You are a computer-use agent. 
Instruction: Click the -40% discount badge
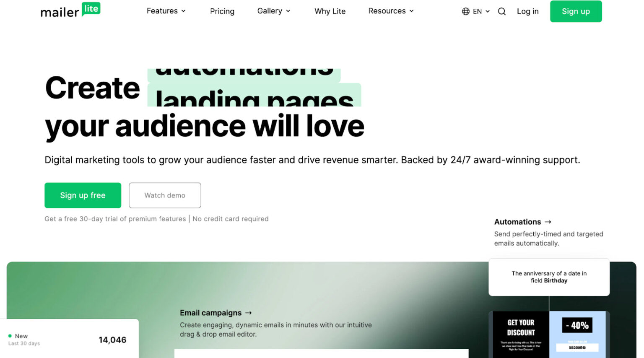pyautogui.click(x=577, y=325)
